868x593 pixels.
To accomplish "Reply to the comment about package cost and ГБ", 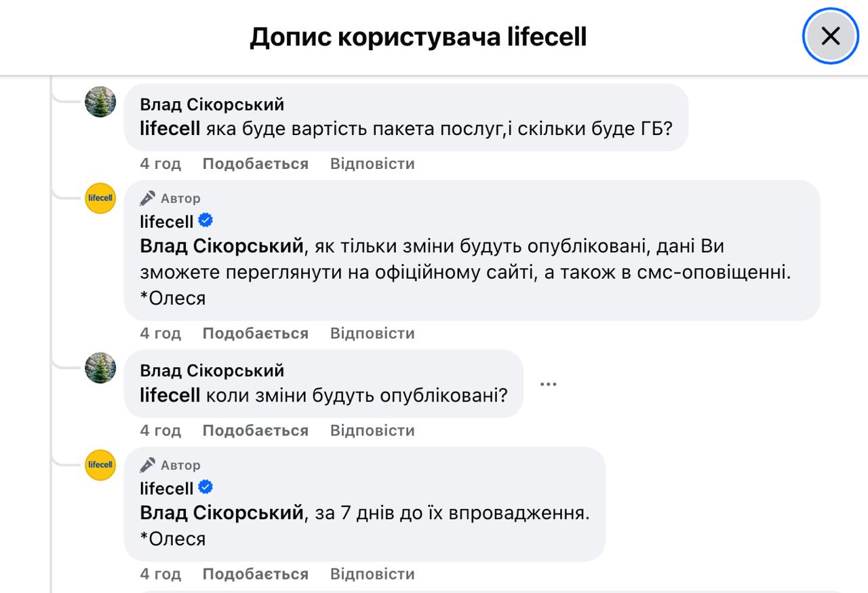I will pos(372,164).
